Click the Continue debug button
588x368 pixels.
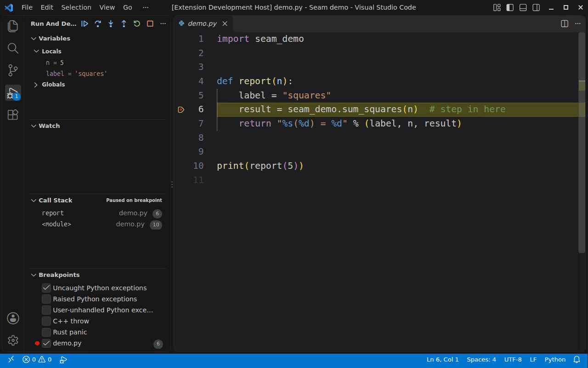85,23
